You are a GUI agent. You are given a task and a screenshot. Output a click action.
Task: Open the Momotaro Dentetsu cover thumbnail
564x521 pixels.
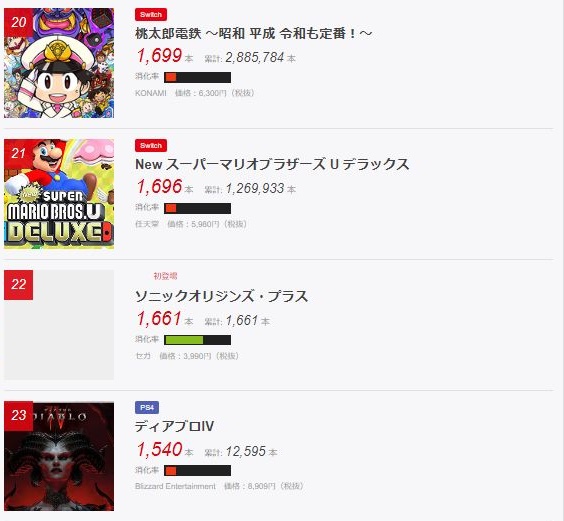pyautogui.click(x=59, y=63)
